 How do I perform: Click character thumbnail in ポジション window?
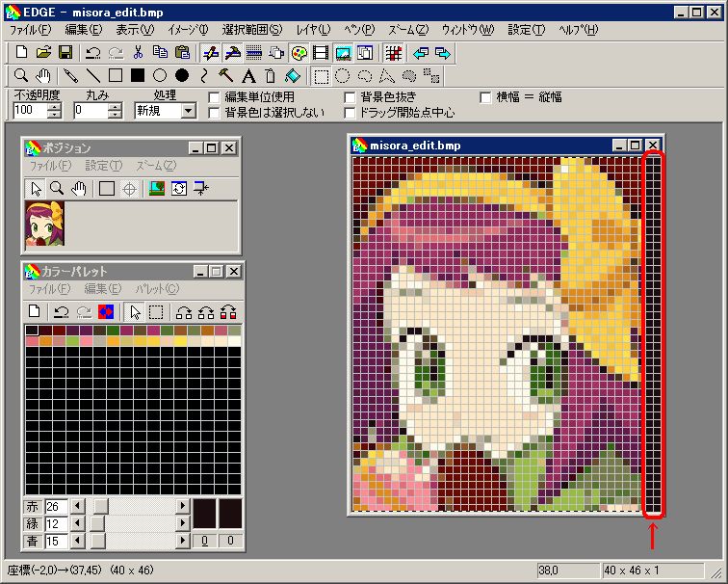pos(44,224)
